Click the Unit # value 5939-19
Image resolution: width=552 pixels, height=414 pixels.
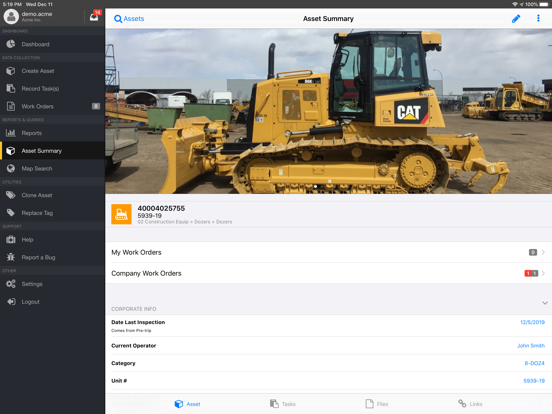(x=534, y=381)
